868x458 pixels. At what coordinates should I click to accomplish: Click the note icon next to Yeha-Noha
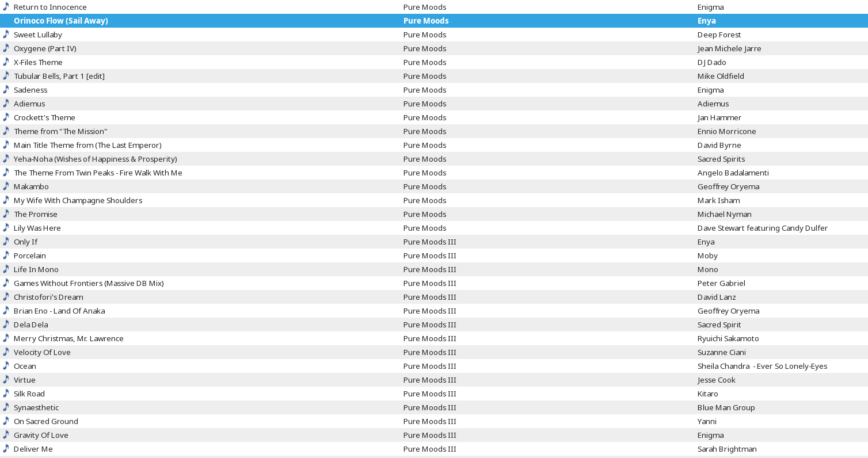click(6, 158)
